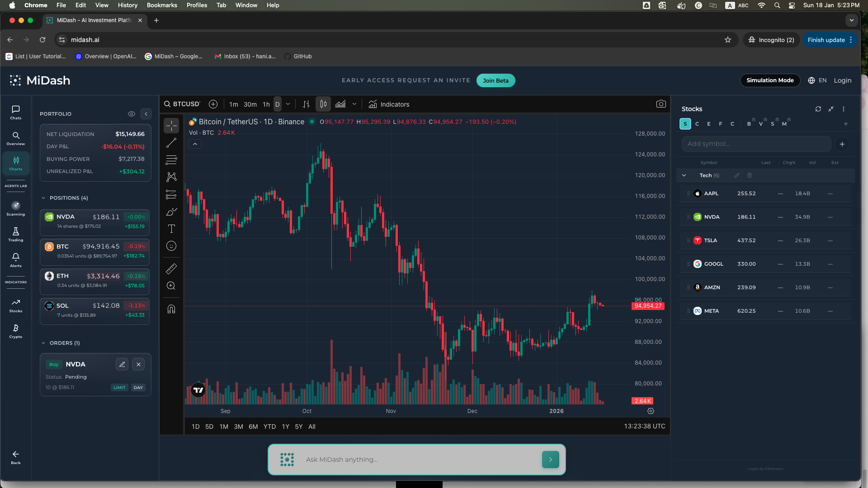Select the trend line drawing tool

[171, 143]
